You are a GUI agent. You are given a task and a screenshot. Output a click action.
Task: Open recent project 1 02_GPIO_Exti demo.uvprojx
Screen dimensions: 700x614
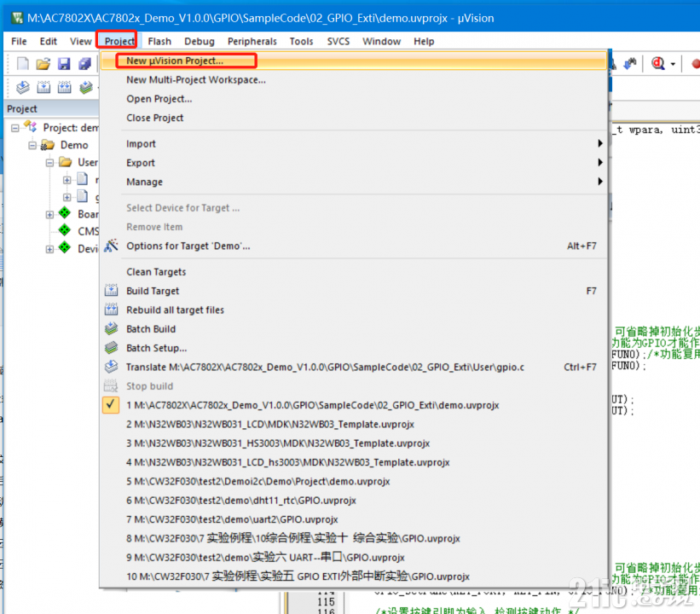(x=354, y=405)
